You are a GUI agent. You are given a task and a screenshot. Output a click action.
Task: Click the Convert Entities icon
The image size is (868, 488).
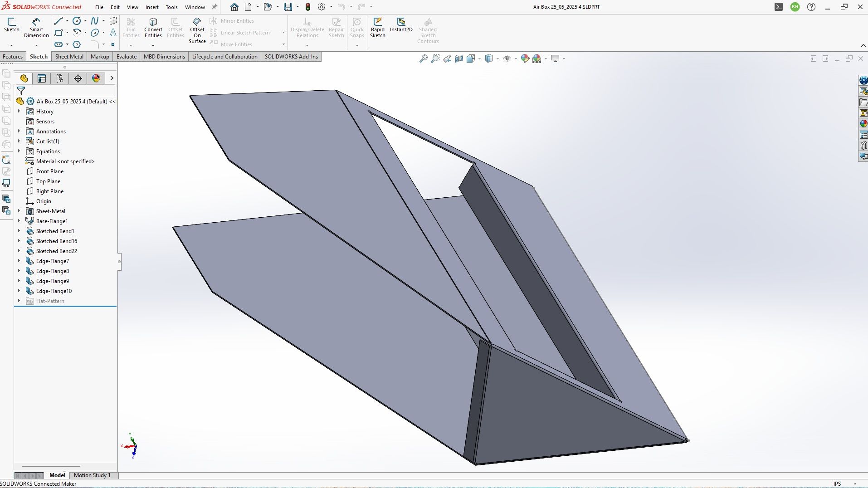pos(153,27)
